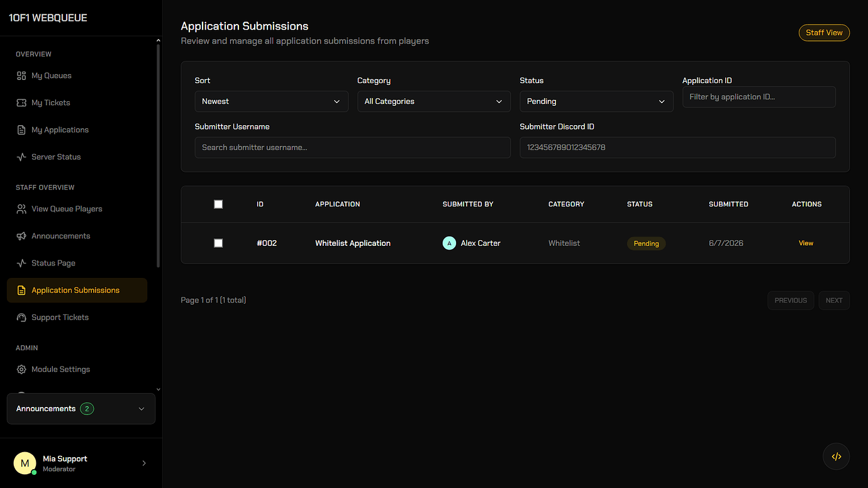This screenshot has height=488, width=868.
Task: Open My Queues in the sidebar
Action: [x=77, y=75]
